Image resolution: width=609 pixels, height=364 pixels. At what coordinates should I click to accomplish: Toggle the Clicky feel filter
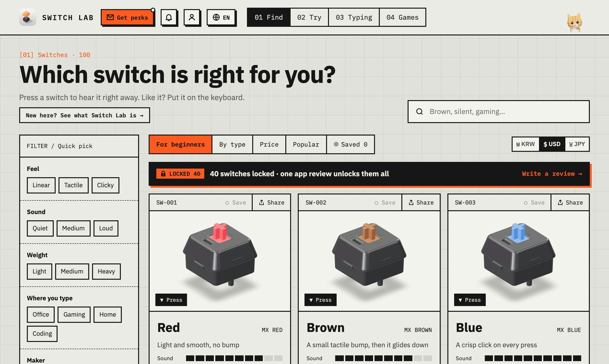pyautogui.click(x=105, y=185)
